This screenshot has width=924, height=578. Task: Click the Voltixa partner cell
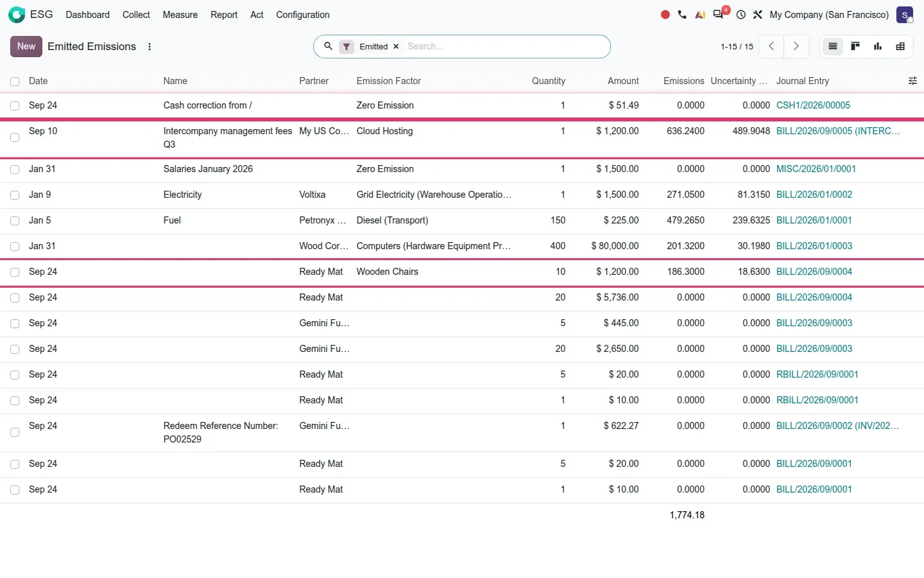point(312,195)
